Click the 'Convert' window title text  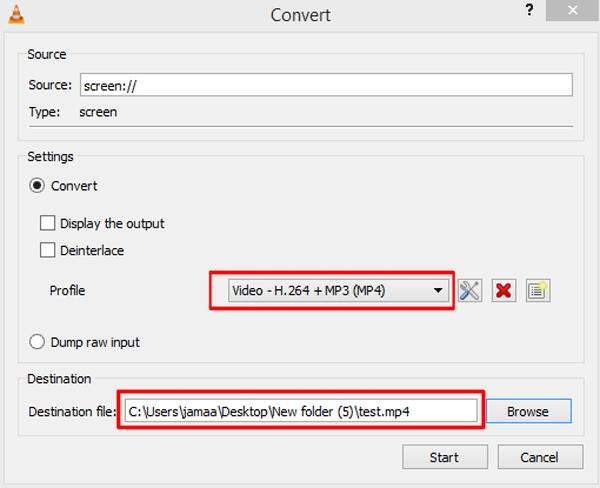click(300, 15)
